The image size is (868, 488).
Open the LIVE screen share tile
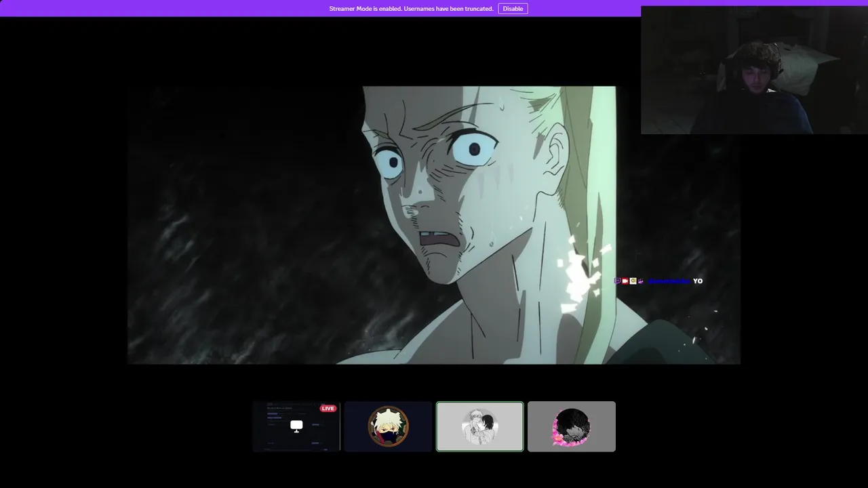(296, 426)
